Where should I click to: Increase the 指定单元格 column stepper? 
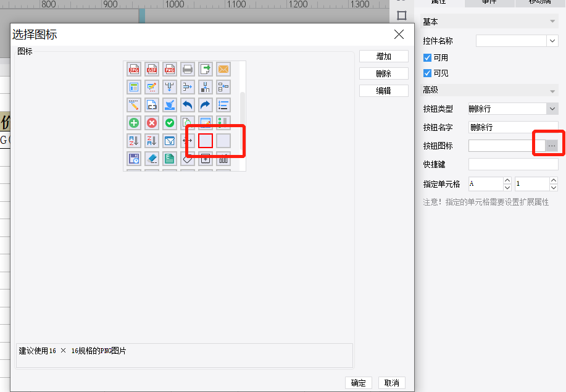[507, 180]
